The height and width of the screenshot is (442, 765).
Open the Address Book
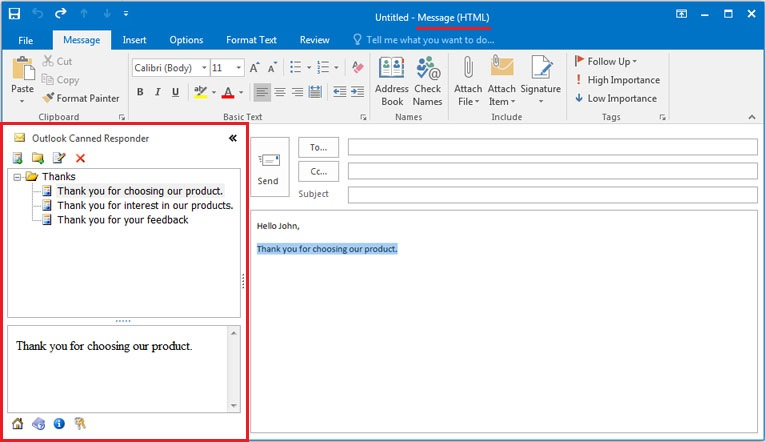point(392,81)
